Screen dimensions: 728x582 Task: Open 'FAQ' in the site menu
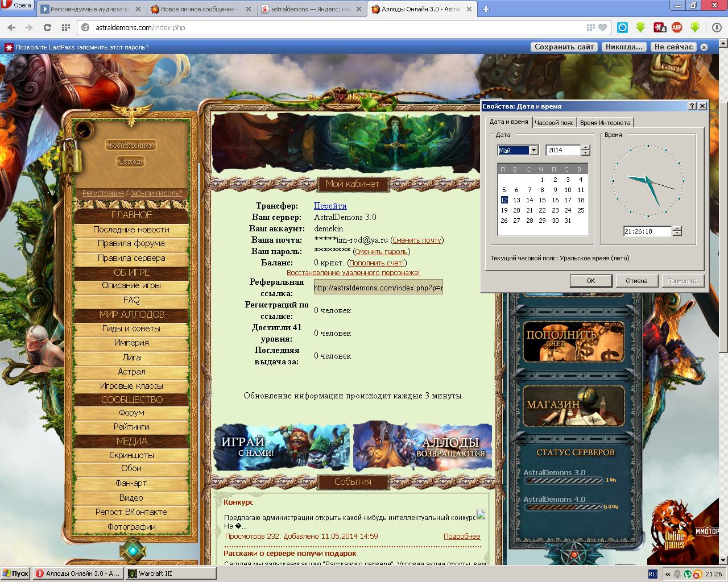[131, 300]
